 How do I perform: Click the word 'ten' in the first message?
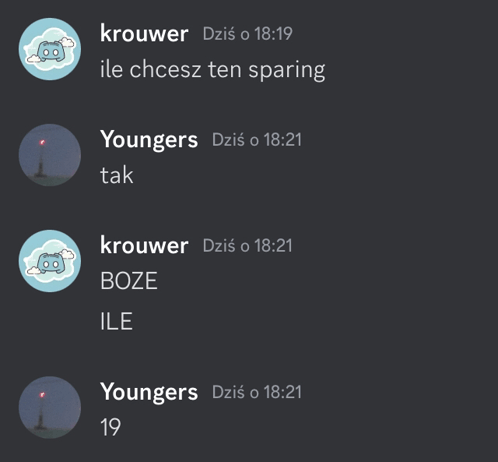click(x=225, y=70)
